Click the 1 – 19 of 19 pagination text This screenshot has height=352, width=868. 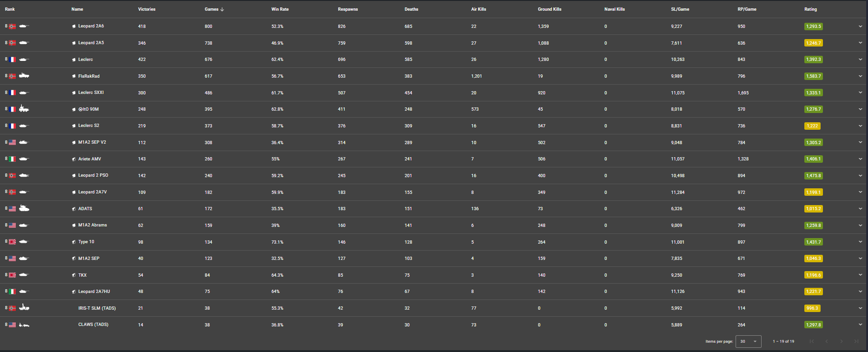click(783, 341)
